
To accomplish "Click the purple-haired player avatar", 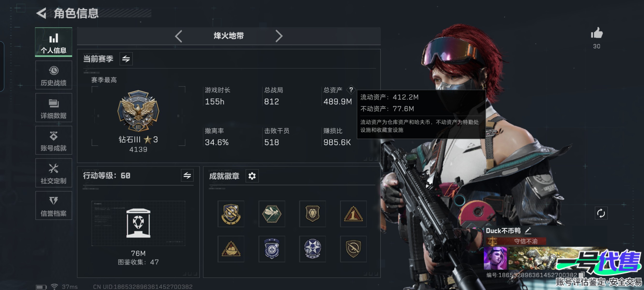I will 495,258.
